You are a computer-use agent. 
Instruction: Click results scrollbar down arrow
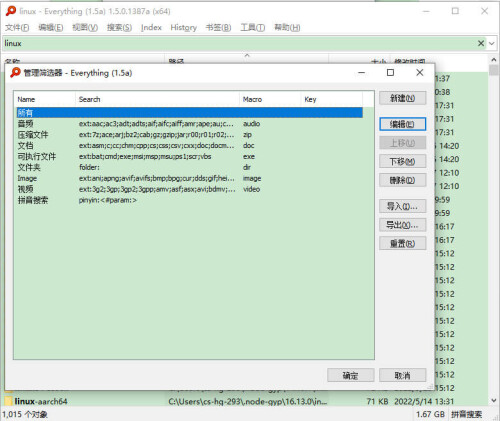tap(494, 400)
